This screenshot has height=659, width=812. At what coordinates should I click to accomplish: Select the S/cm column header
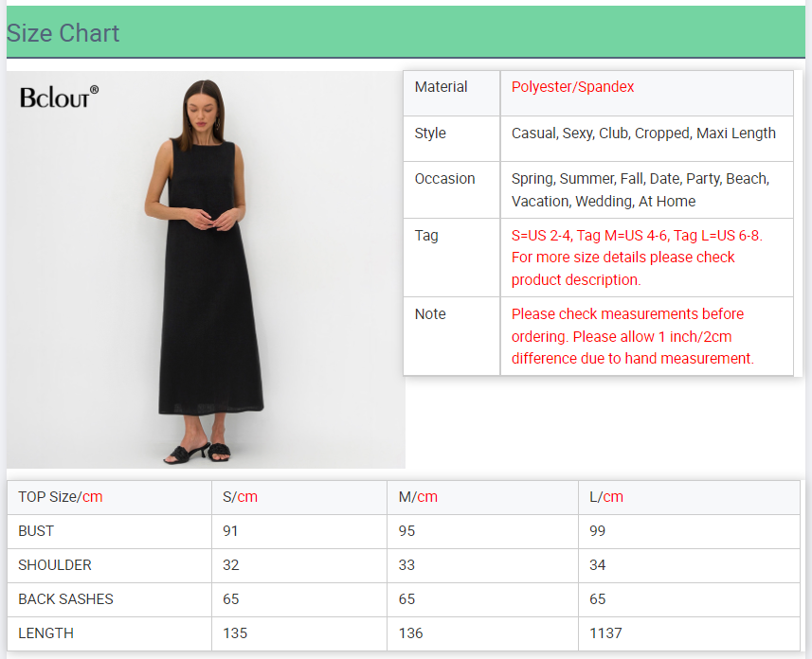click(x=240, y=497)
